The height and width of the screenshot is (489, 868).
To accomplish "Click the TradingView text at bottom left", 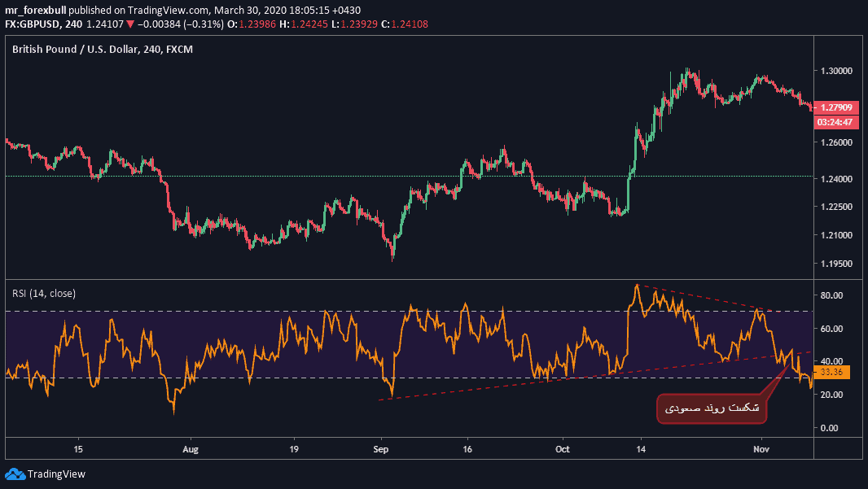I will click(56, 474).
